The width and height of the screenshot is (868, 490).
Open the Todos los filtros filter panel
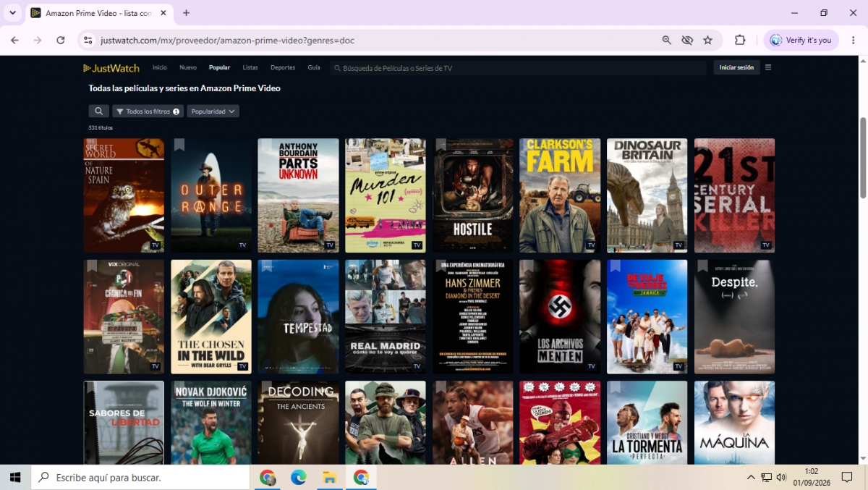pyautogui.click(x=148, y=111)
